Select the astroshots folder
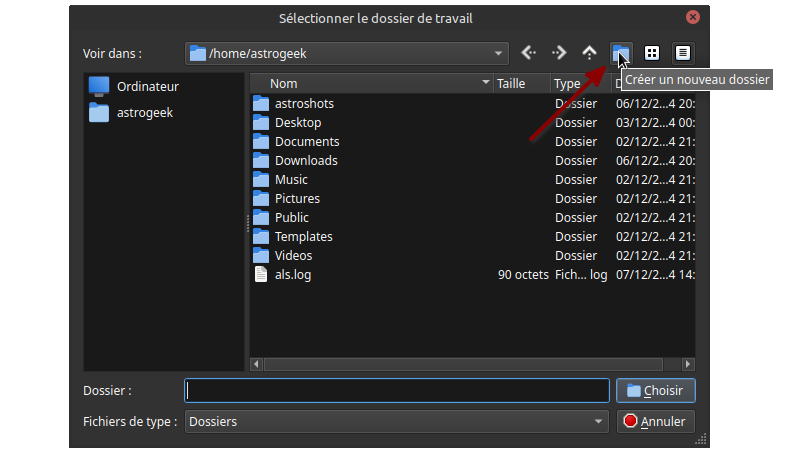 tap(304, 104)
